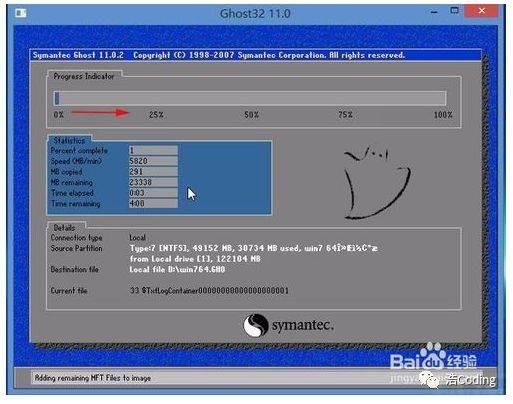Click the Statistics panel heading
The height and width of the screenshot is (404, 513).
click(69, 140)
